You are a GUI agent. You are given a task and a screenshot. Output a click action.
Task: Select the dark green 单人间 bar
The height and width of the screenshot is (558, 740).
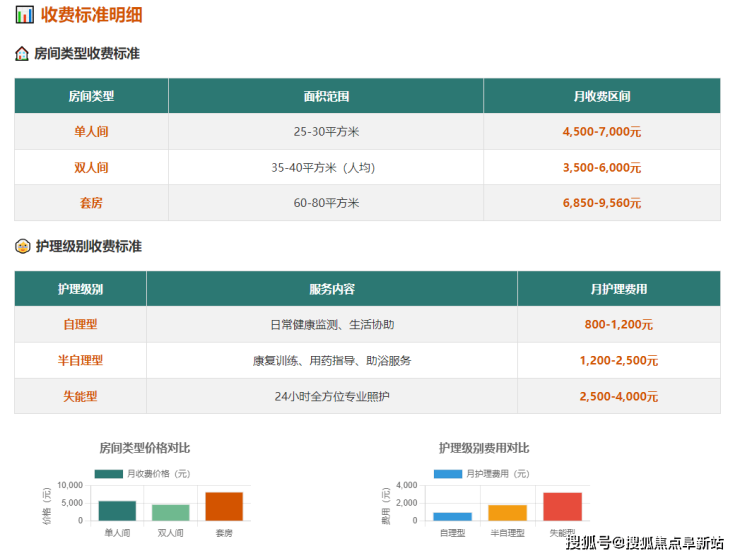(x=117, y=510)
